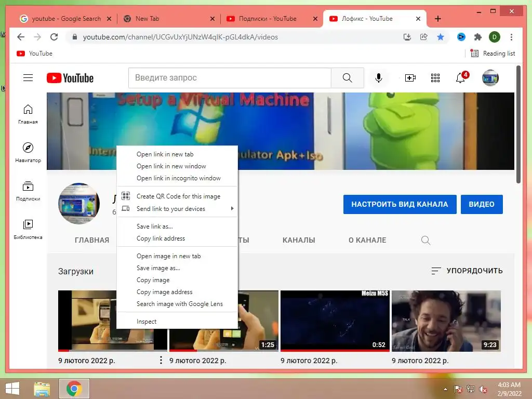Go to Главная in the sidebar
532x399 pixels.
(28, 114)
